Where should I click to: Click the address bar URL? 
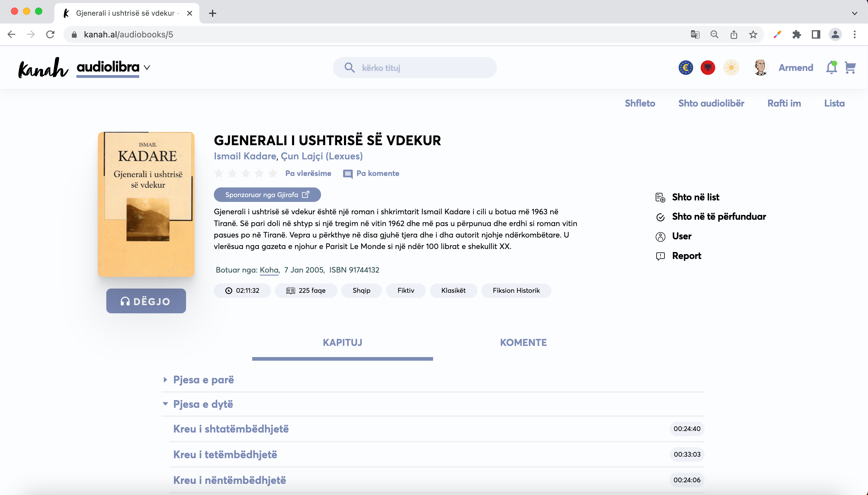129,34
